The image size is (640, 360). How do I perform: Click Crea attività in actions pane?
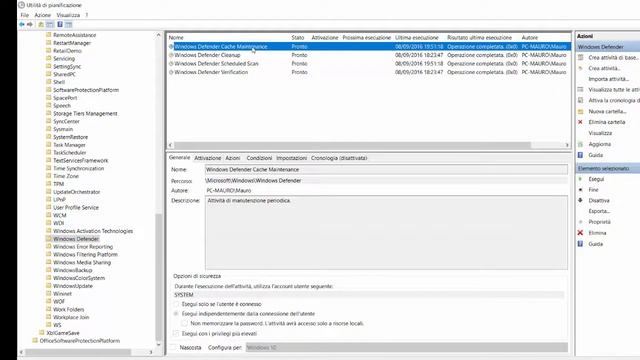click(604, 68)
